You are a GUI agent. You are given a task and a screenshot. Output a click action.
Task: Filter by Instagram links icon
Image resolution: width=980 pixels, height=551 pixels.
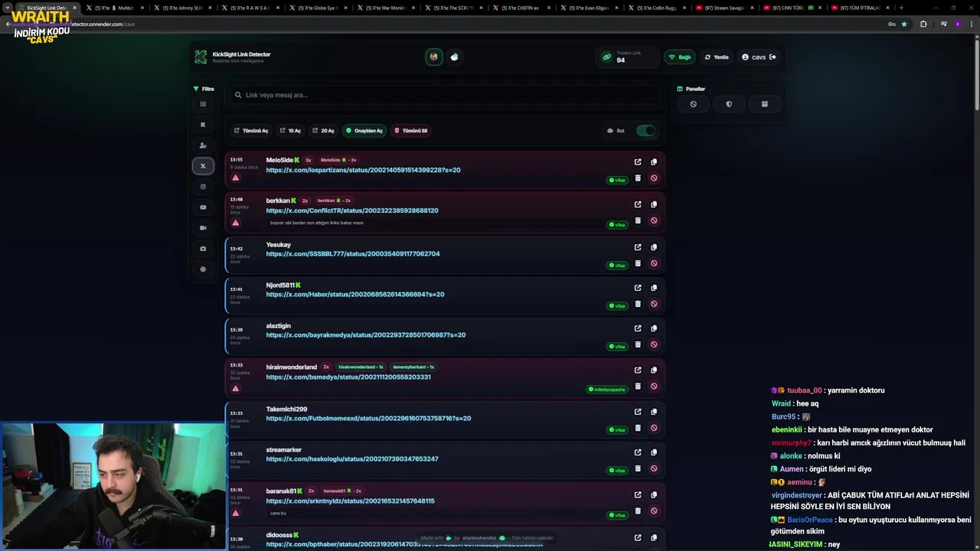click(203, 187)
